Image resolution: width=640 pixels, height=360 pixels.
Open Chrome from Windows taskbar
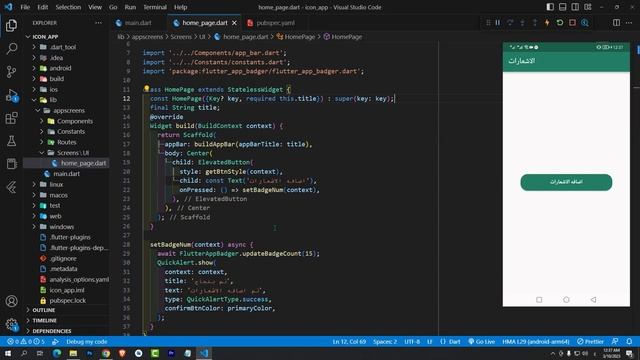coord(106,353)
